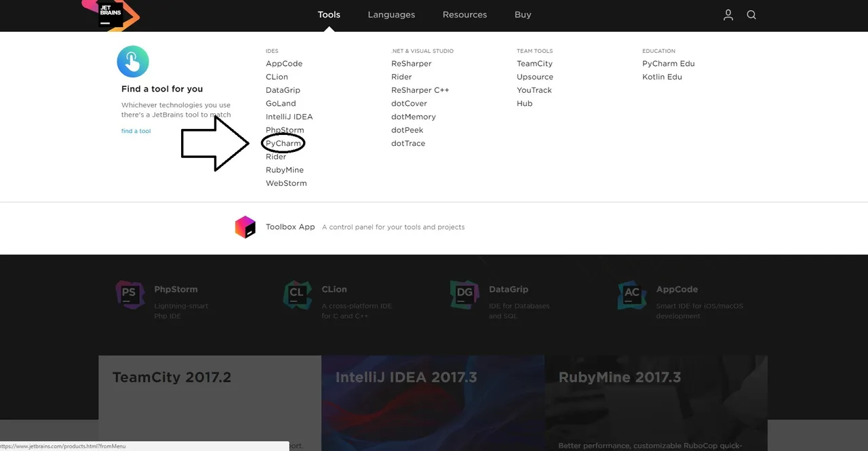
Task: Open the dotPeek link
Action: [407, 130]
